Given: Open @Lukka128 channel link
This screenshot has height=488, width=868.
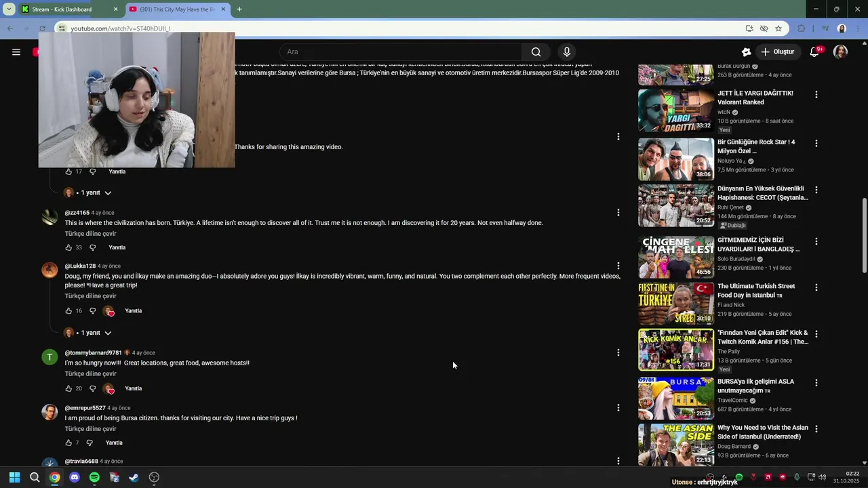Looking at the screenshot, I should tap(80, 266).
